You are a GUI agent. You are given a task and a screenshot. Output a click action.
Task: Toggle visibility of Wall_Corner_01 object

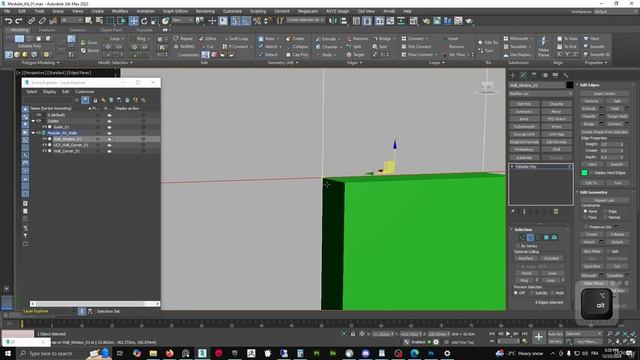tap(45, 151)
